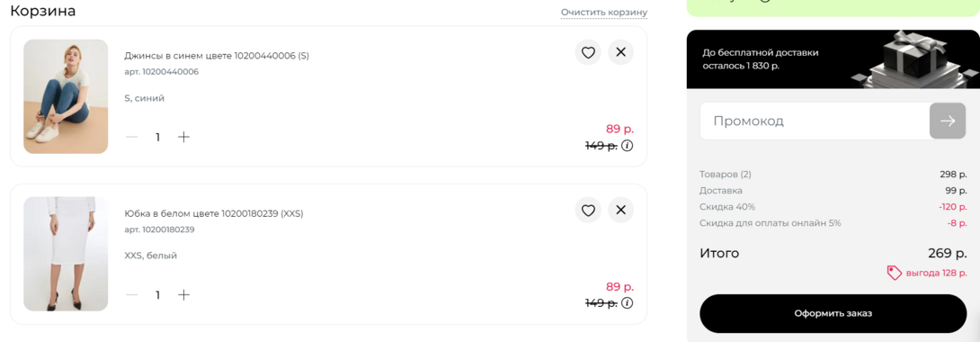Open Джинсы в синем цвете product title
The height and width of the screenshot is (342, 980).
pyautogui.click(x=217, y=56)
